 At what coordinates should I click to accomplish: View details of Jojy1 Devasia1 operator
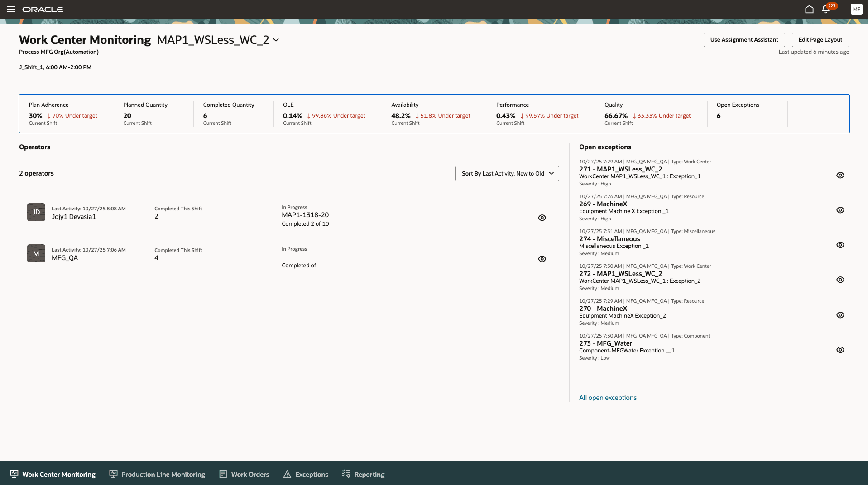tap(542, 218)
